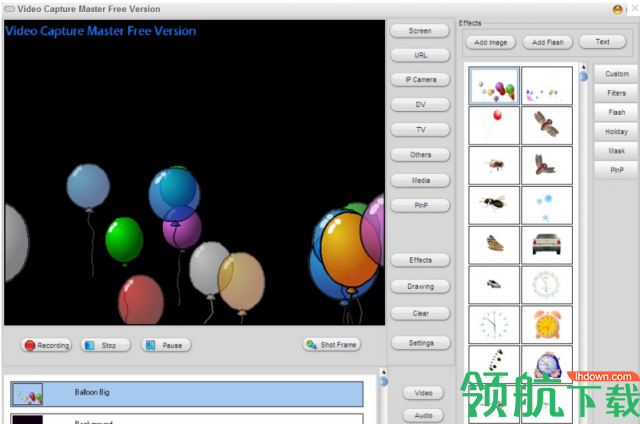Select the TV source button
The image size is (640, 424).
tap(420, 130)
